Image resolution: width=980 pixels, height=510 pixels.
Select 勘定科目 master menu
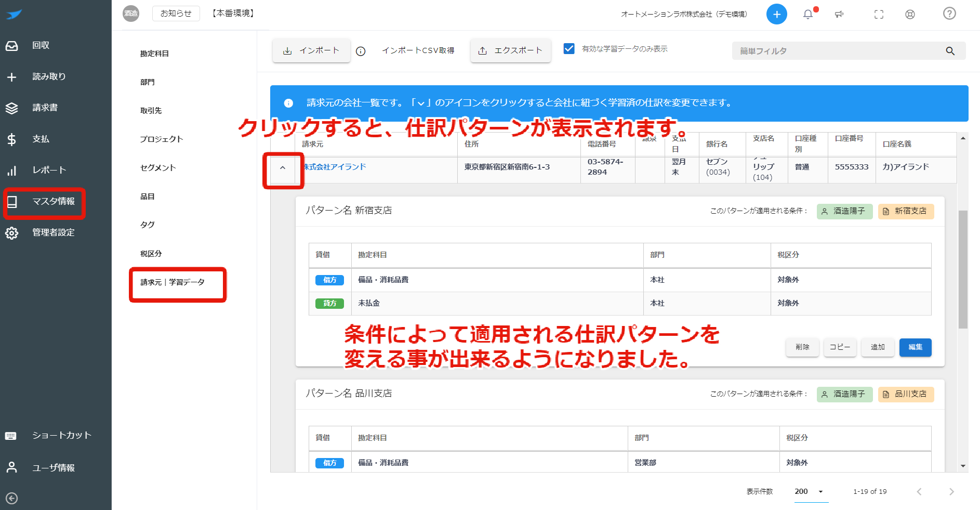pos(154,54)
